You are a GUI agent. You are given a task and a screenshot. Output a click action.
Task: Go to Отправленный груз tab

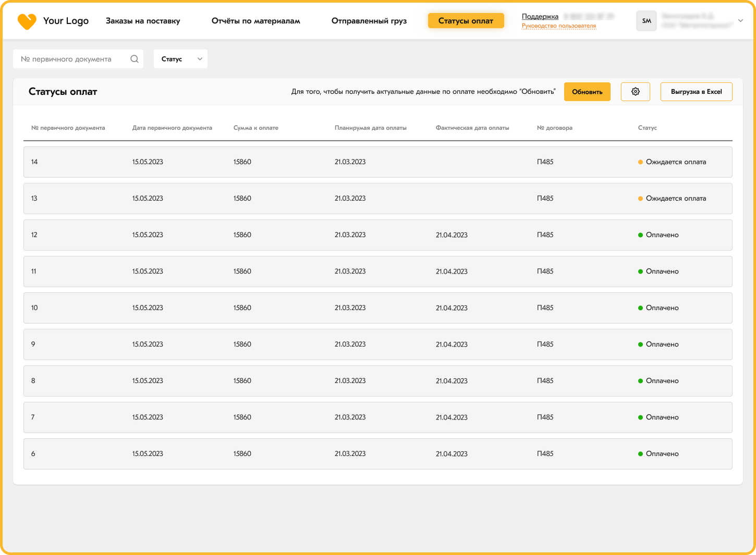[369, 21]
